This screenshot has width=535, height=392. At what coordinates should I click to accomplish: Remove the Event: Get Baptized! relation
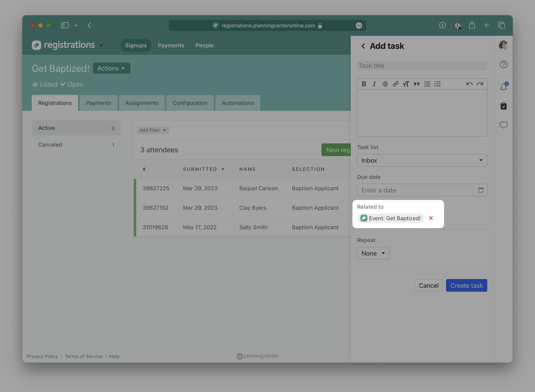431,218
